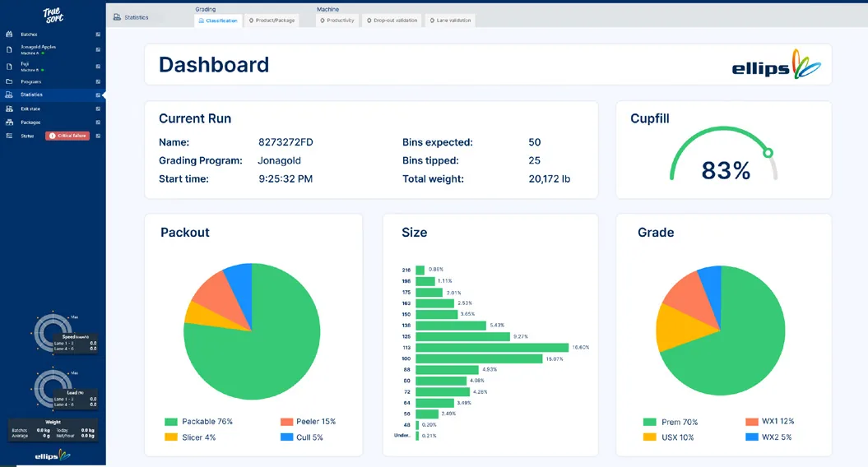
Task: Select Statistics in the sidebar menu
Action: (31, 95)
